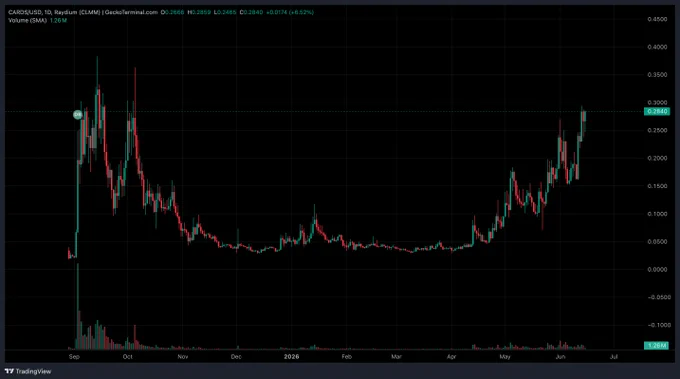Click the Jun label on time axis

pyautogui.click(x=560, y=357)
